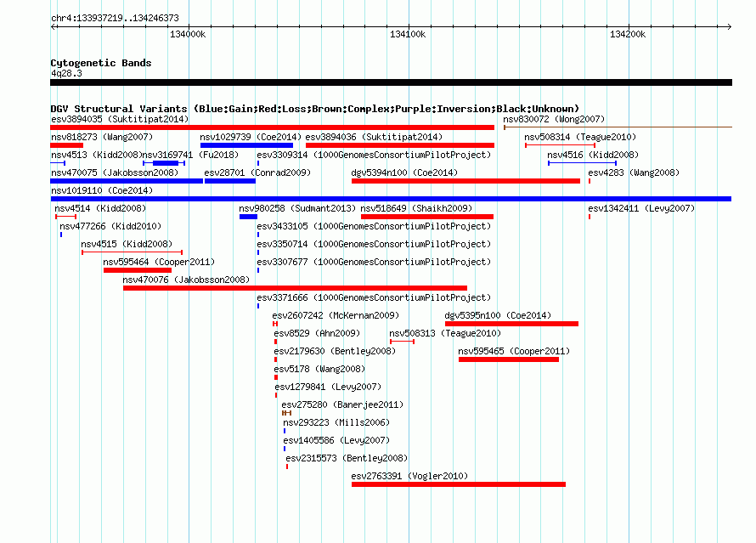Click the 134100k ruler tick label

click(x=408, y=34)
